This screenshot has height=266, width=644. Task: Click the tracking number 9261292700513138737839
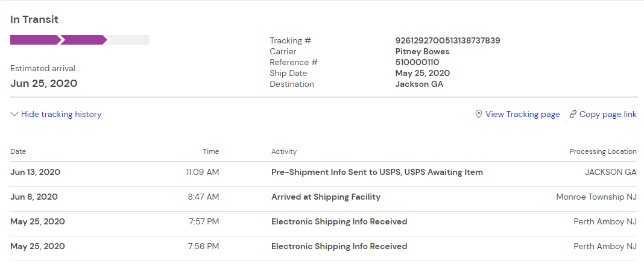tap(447, 40)
